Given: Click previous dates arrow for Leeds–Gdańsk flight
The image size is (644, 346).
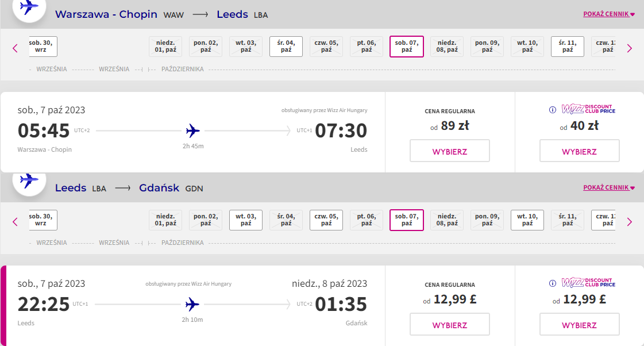Looking at the screenshot, I should tap(15, 222).
